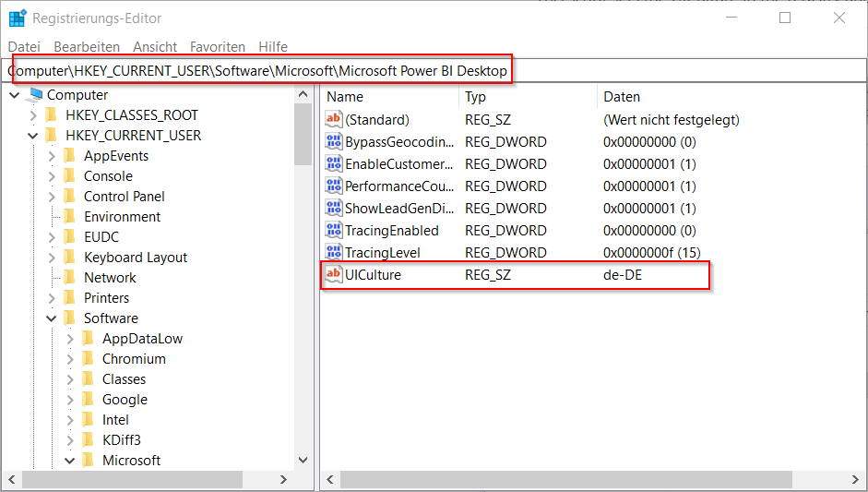The height and width of the screenshot is (492, 868).
Task: Click the Chromium folder icon
Action: [x=88, y=359]
